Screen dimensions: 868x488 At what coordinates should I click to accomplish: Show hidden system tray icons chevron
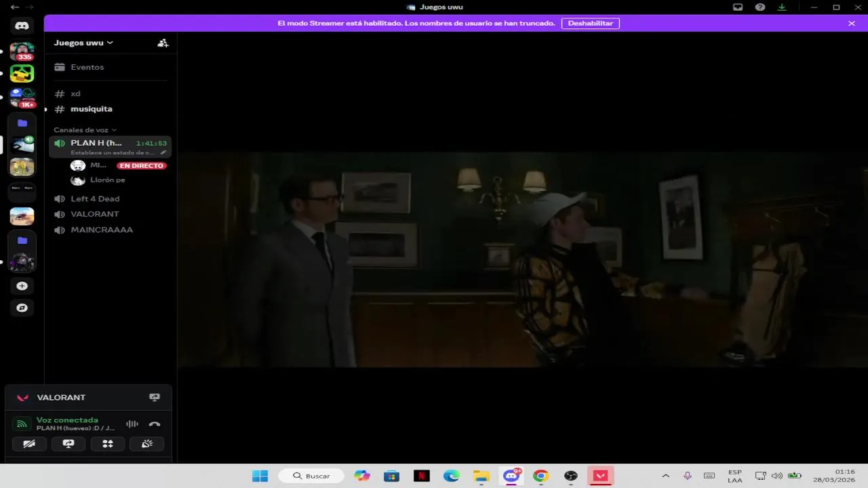click(x=665, y=476)
